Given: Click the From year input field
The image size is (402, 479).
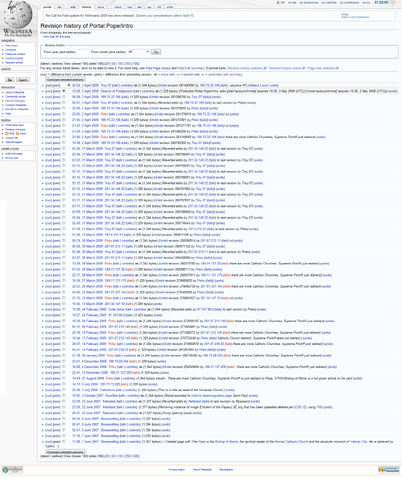Looking at the screenshot, I should [83, 52].
